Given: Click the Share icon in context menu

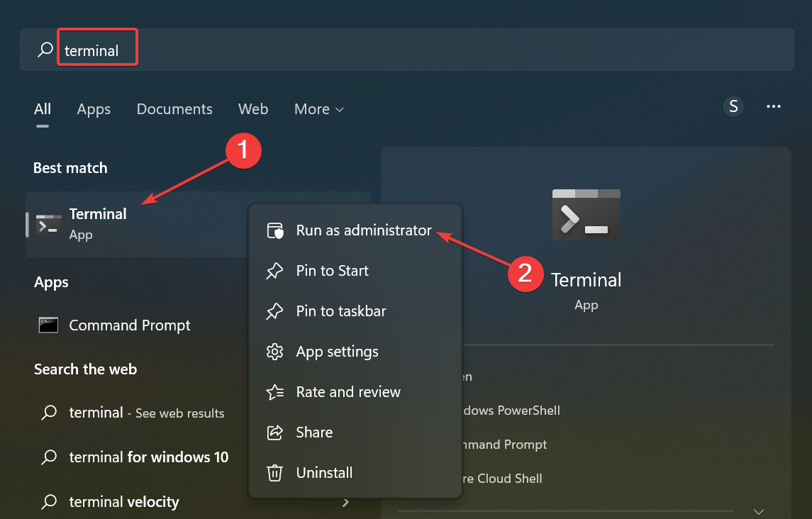Looking at the screenshot, I should pyautogui.click(x=274, y=432).
